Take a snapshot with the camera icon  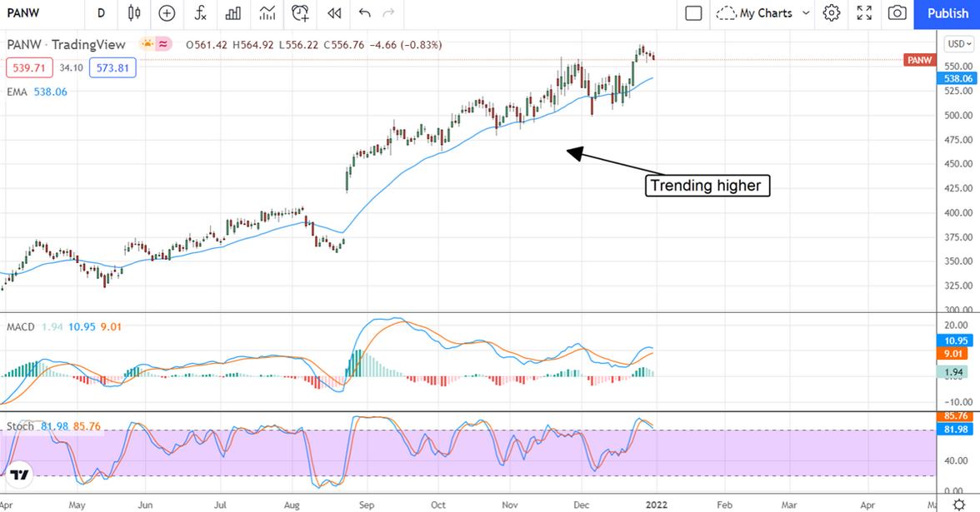pos(897,13)
